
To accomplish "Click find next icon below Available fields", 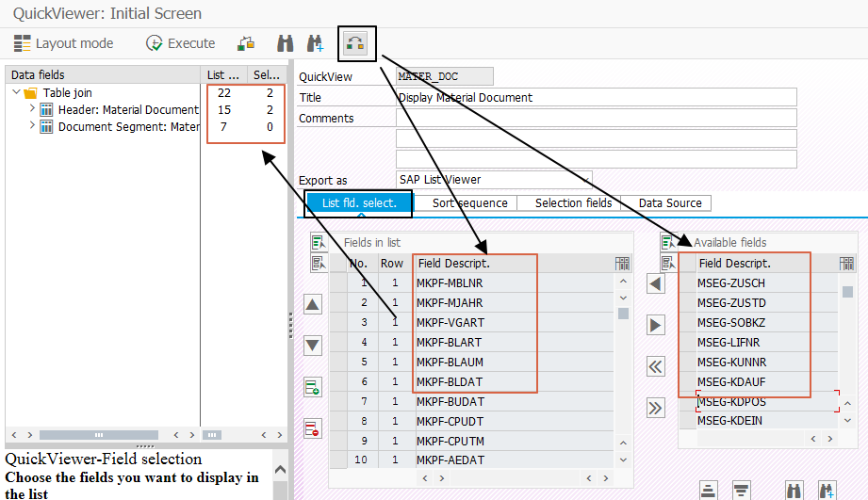I will (827, 490).
